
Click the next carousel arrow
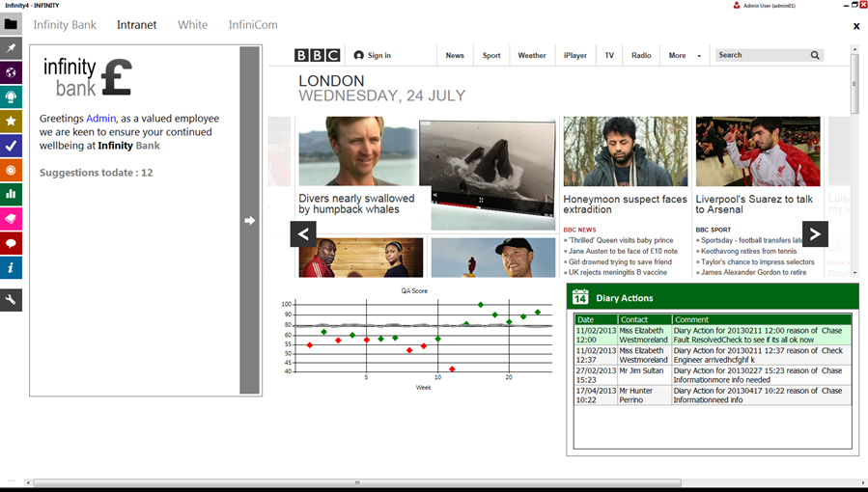816,233
